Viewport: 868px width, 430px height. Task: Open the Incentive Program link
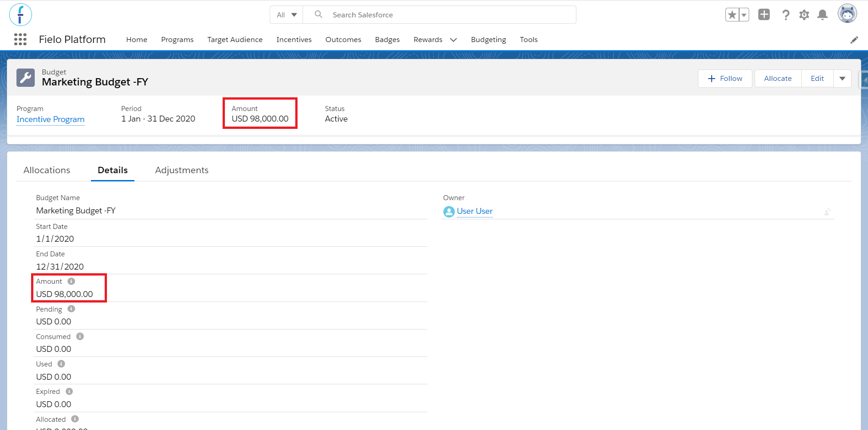(x=51, y=119)
